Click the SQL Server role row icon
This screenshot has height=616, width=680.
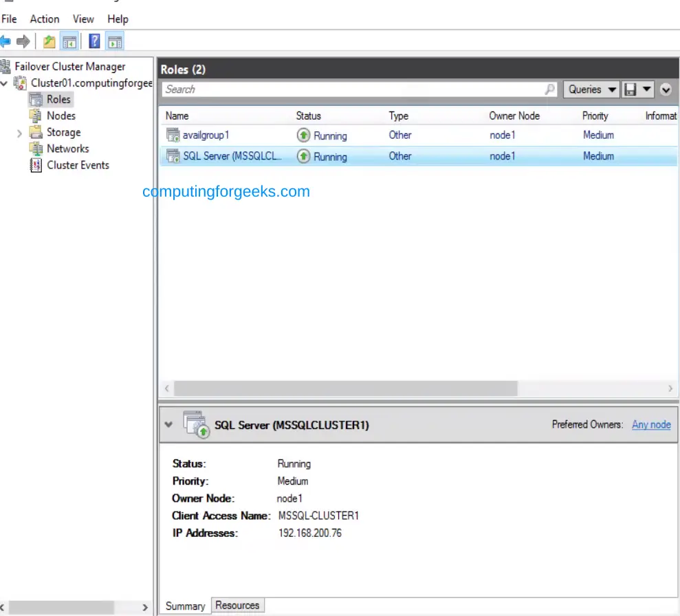click(x=173, y=155)
